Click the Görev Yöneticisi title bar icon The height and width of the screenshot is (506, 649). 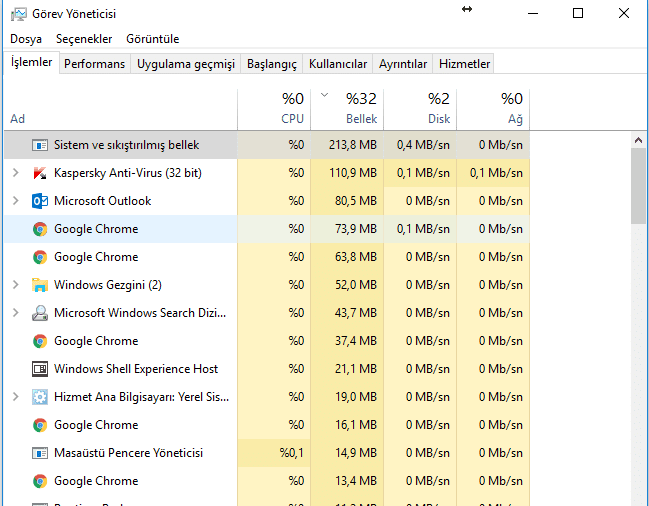pos(19,14)
